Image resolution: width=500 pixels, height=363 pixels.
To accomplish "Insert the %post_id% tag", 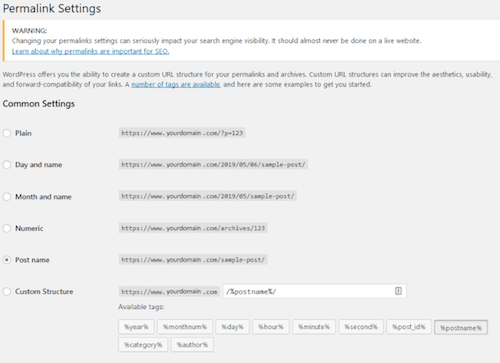I will [x=409, y=327].
